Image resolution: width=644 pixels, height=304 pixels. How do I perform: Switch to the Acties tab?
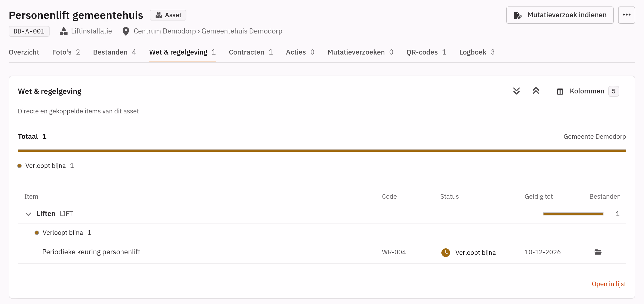[x=300, y=52]
